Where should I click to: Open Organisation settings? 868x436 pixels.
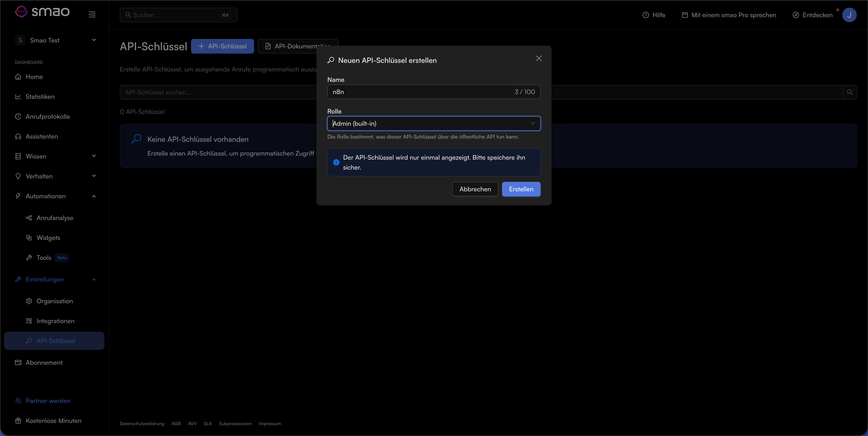point(54,301)
